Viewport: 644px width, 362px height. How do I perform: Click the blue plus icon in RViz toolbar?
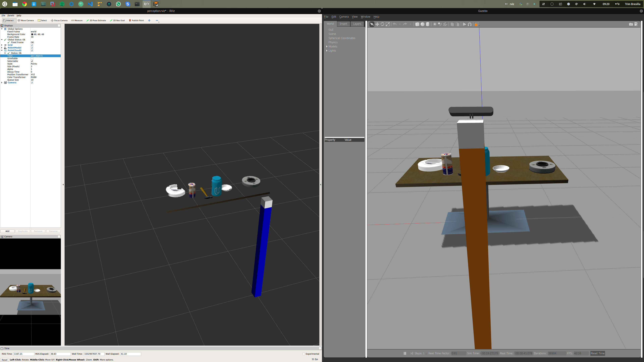click(149, 20)
